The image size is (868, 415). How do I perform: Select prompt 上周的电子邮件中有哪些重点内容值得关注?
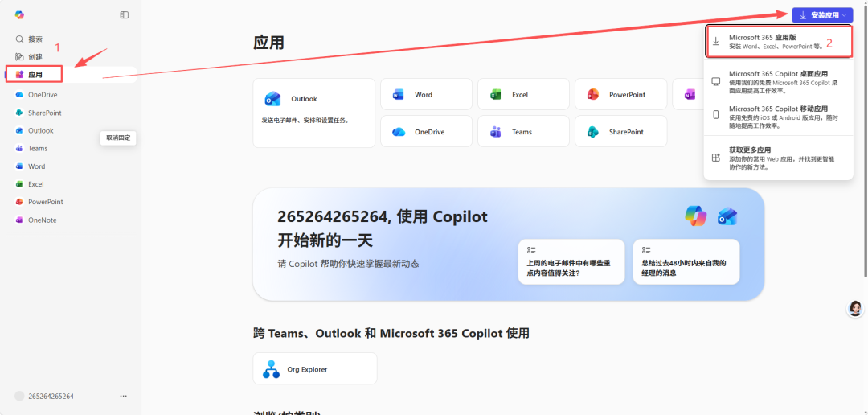pos(571,261)
